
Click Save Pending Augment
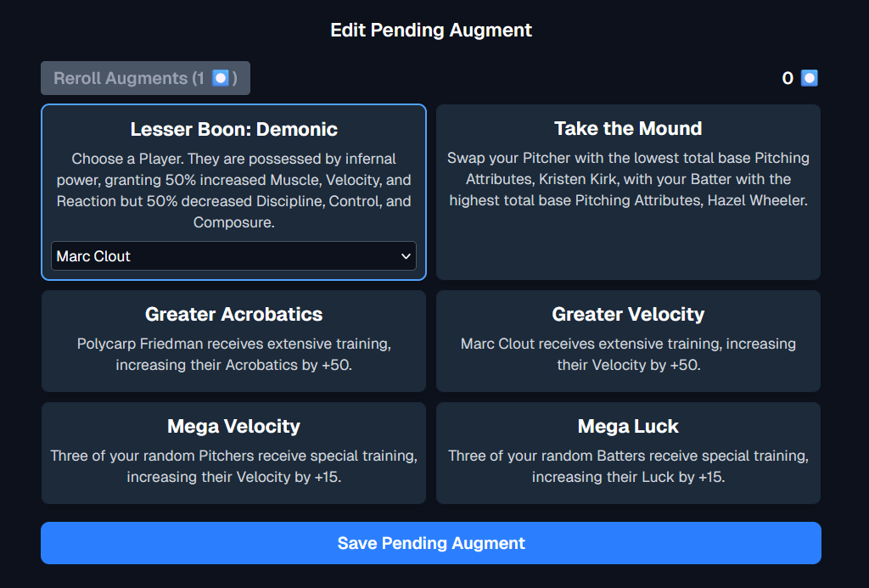(431, 543)
